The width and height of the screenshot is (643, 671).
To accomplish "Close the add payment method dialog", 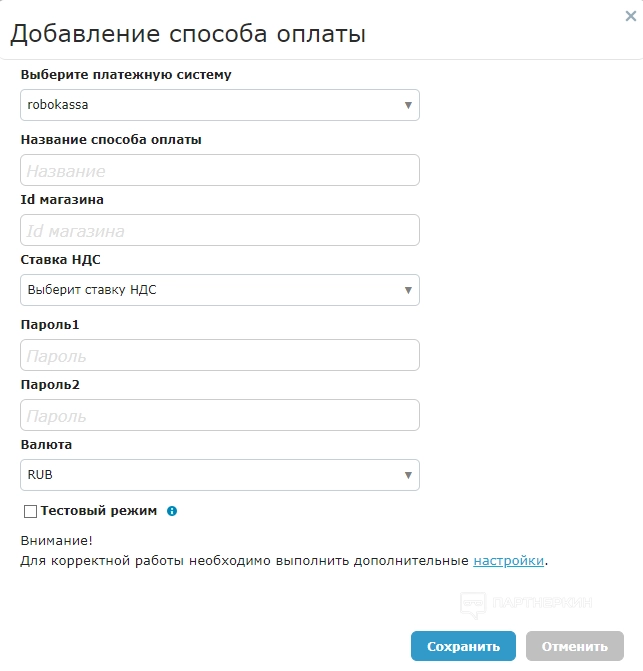I will tap(629, 15).
